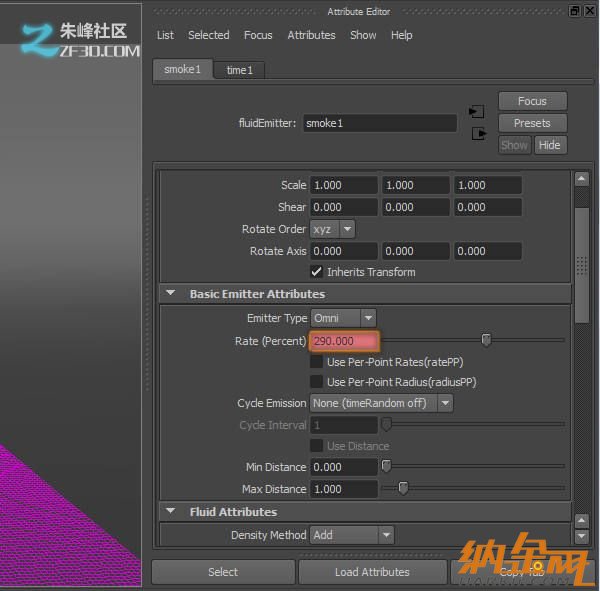Open the Cycle Emission dropdown

381,403
